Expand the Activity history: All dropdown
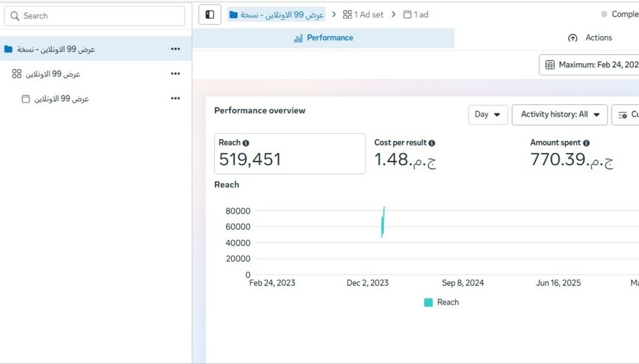The height and width of the screenshot is (364, 639). (x=559, y=115)
